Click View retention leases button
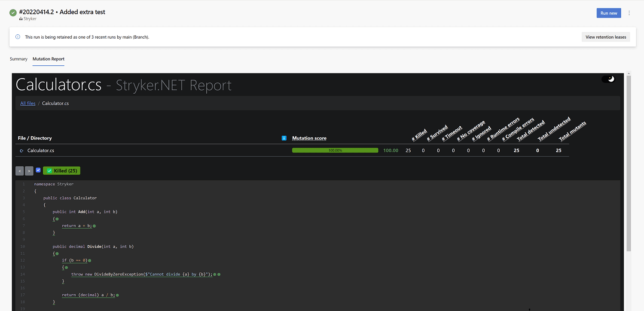This screenshot has height=311, width=644. 606,37
